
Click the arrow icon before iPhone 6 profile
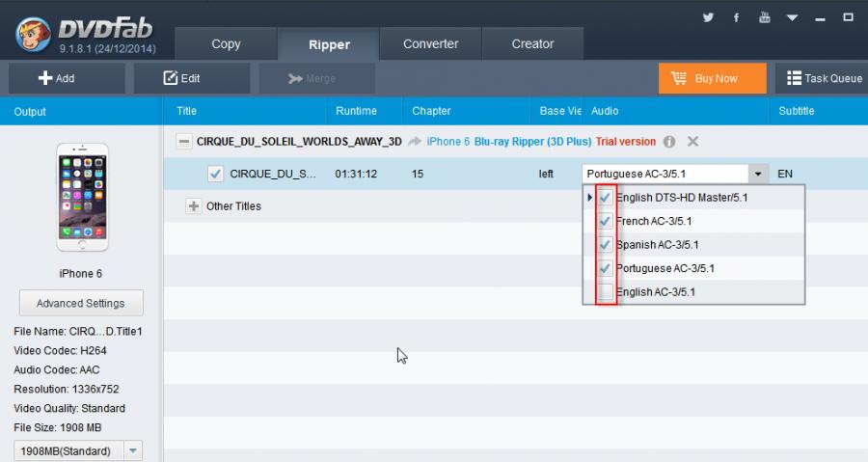click(x=415, y=142)
